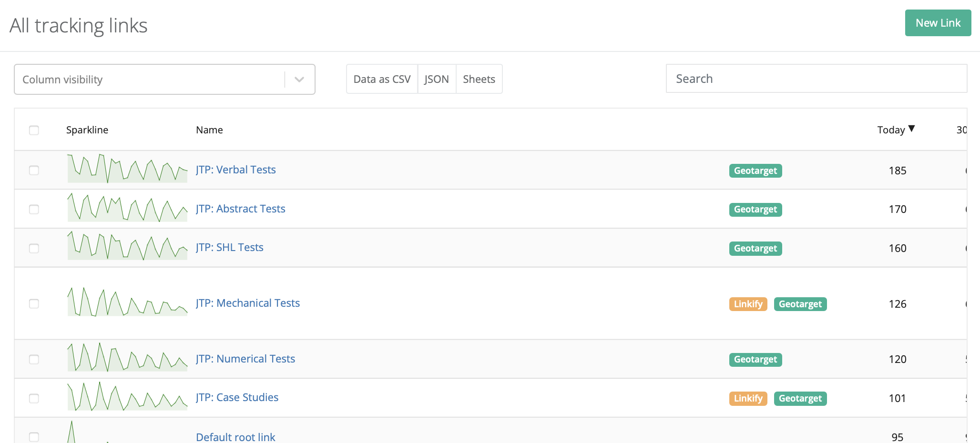Check the checkbox for JTP: Mechanical Tests
980x443 pixels.
point(33,304)
